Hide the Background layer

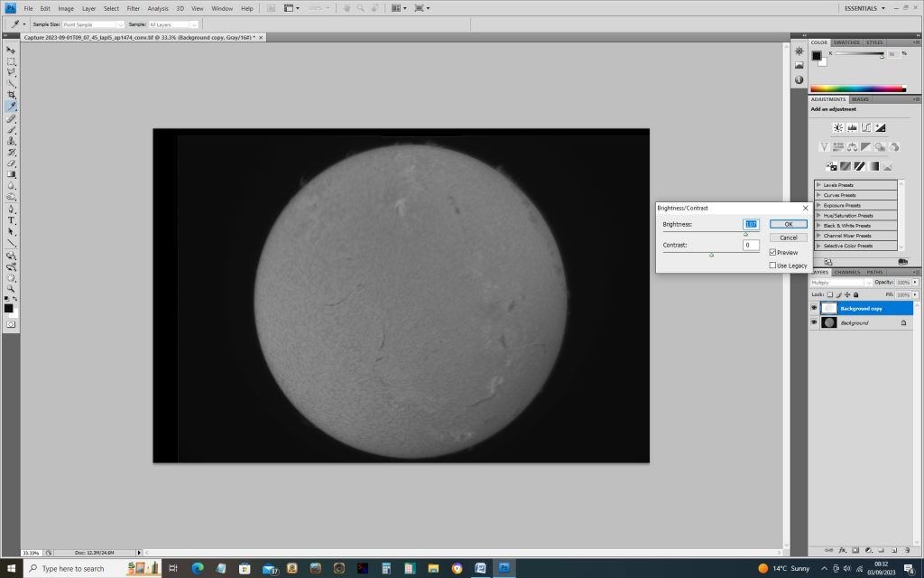pos(814,322)
